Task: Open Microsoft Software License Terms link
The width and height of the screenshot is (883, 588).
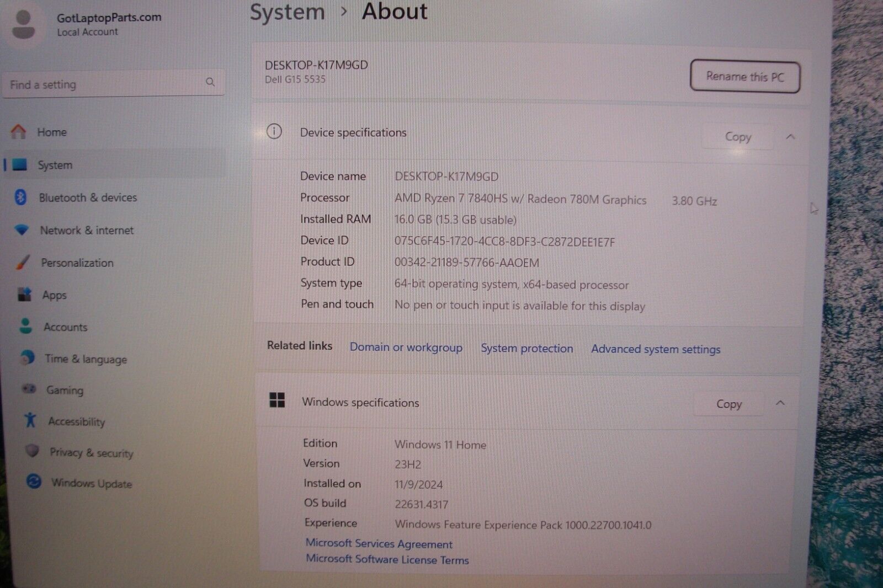Action: [387, 559]
